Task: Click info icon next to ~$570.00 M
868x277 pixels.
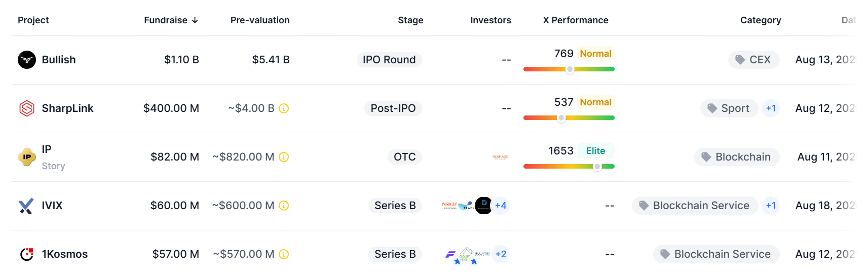Action: (284, 254)
